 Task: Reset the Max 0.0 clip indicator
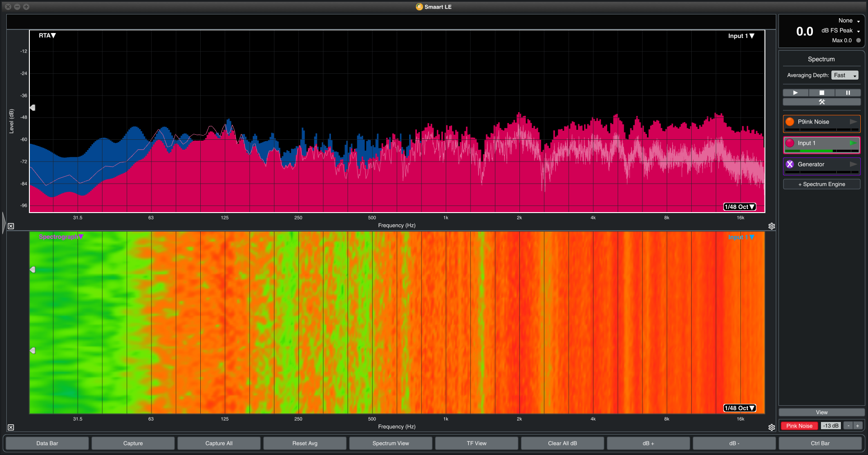859,40
